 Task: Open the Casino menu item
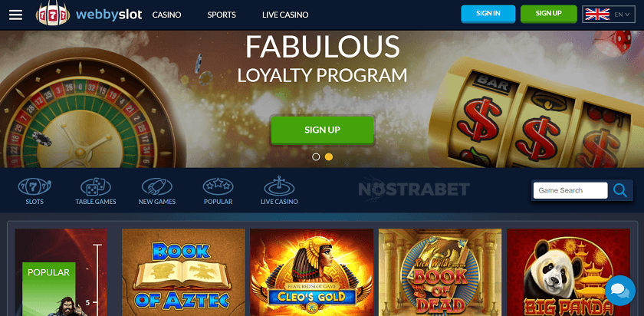[167, 15]
